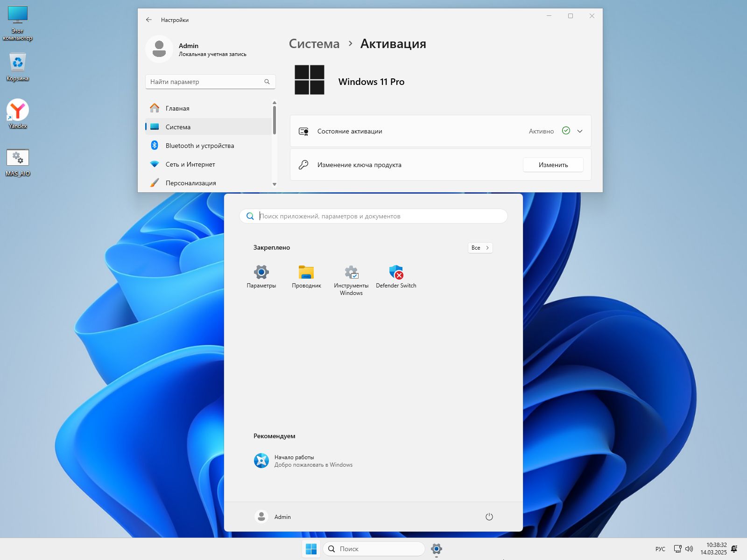Click the green activation checkmark icon
This screenshot has width=747, height=560.
(x=566, y=131)
